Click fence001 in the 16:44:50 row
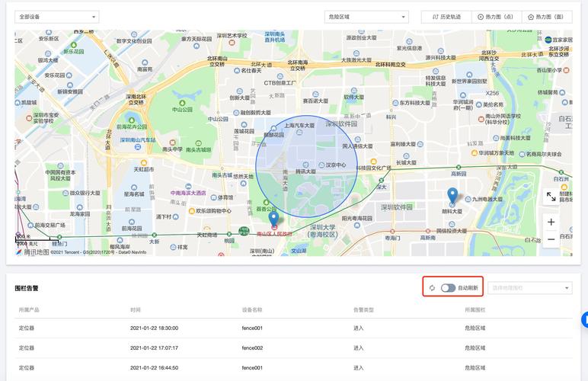This screenshot has height=381, width=588. pyautogui.click(x=252, y=368)
